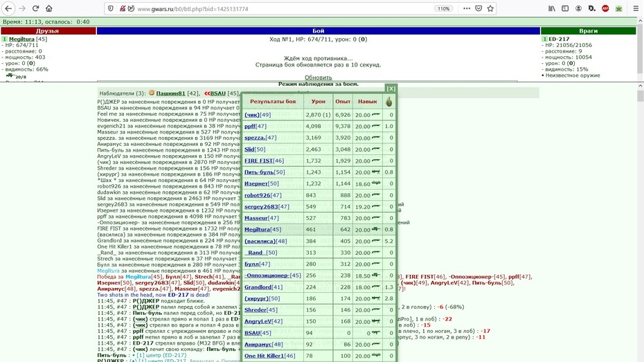Image resolution: width=644 pixels, height=362 pixels.
Task: Open the Firefox hamburger menu
Action: tap(636, 8)
